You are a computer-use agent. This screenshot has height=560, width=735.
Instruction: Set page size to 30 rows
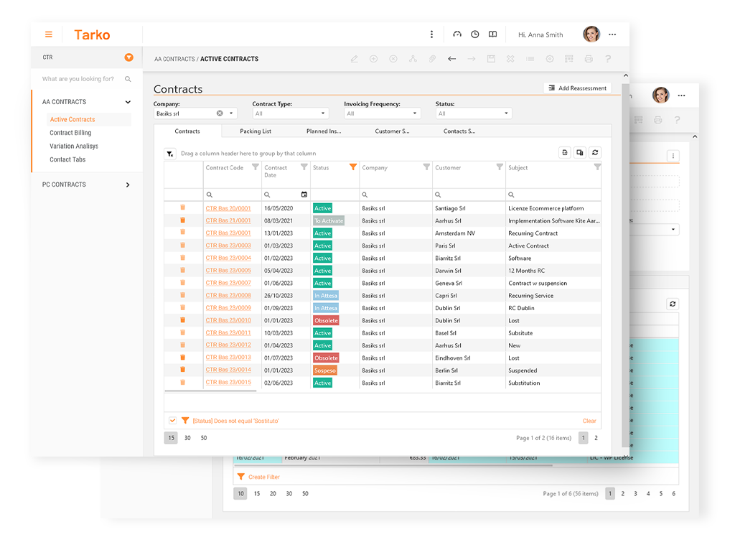[x=187, y=438]
